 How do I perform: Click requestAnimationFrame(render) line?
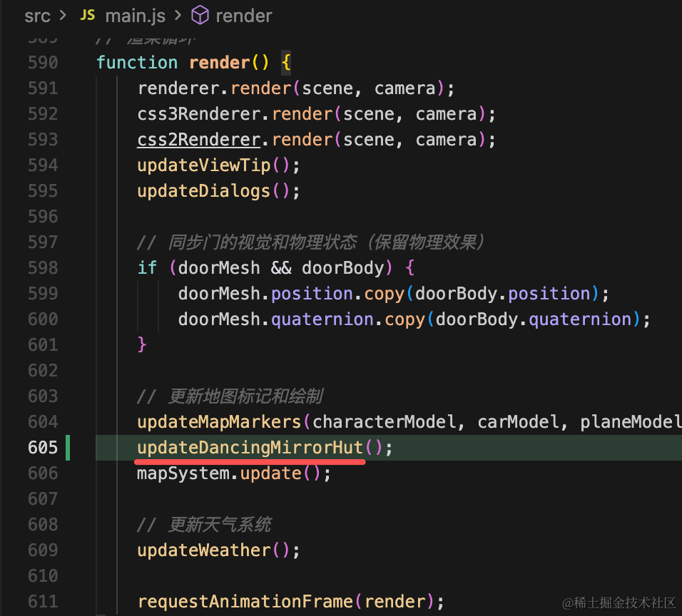(291, 602)
